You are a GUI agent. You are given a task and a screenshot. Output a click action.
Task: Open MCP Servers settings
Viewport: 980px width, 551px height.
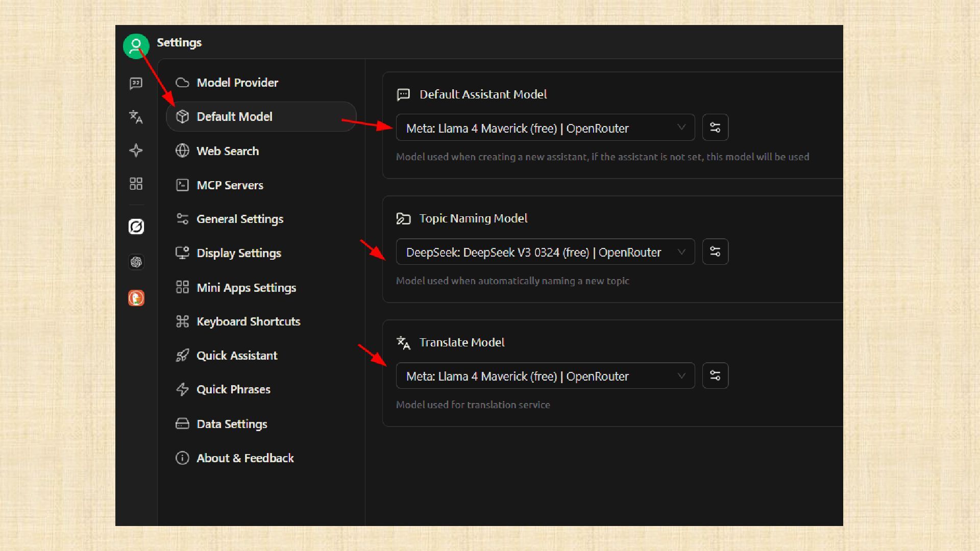pyautogui.click(x=261, y=185)
